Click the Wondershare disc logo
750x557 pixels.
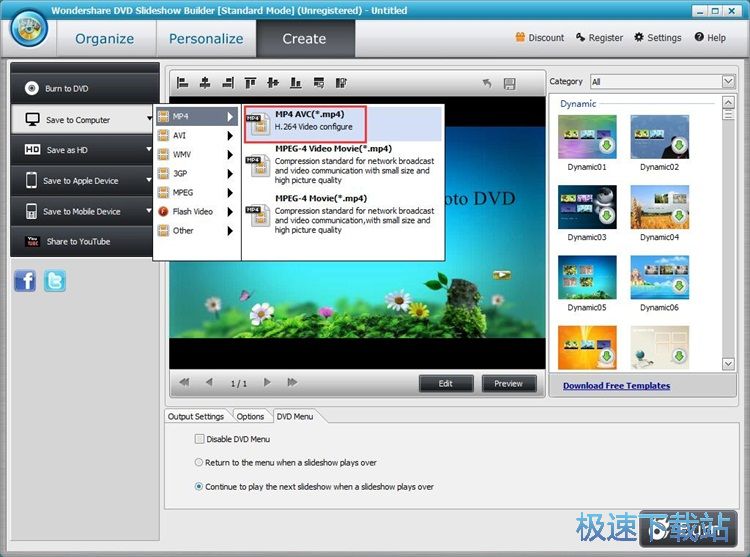tap(29, 28)
